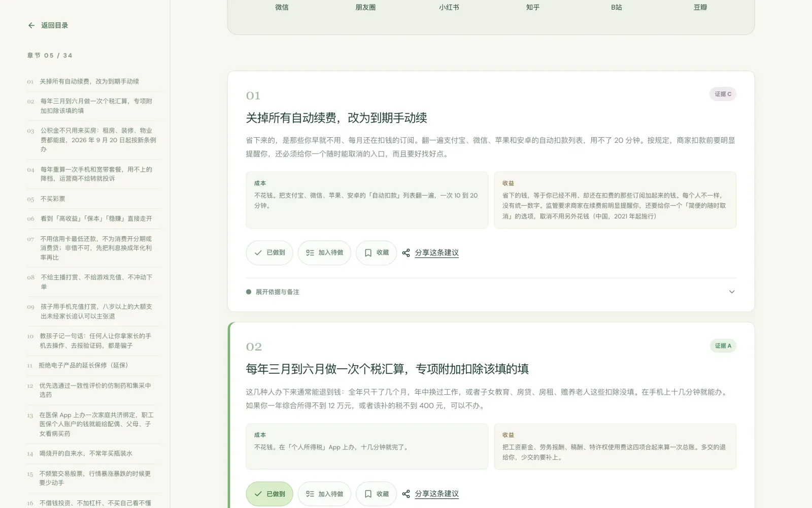Share to 小红书

pyautogui.click(x=449, y=7)
